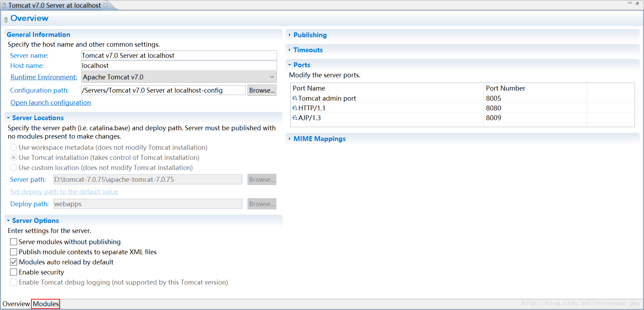
Task: Minimize the editor area
Action: click(629, 3)
